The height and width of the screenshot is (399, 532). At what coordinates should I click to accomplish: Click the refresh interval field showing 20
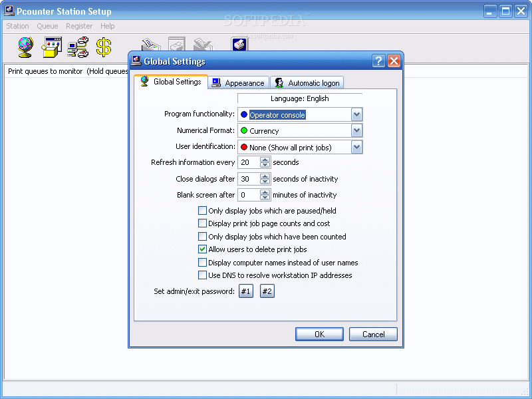coord(249,162)
